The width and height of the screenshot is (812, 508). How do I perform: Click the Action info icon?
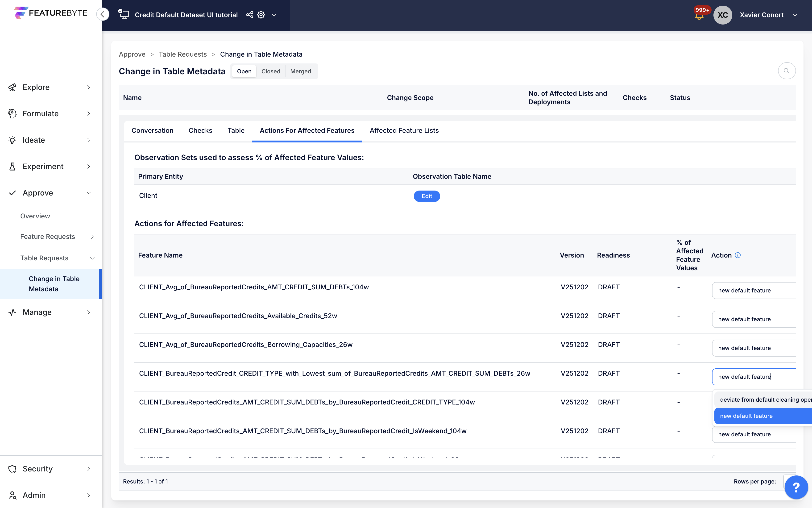click(738, 255)
